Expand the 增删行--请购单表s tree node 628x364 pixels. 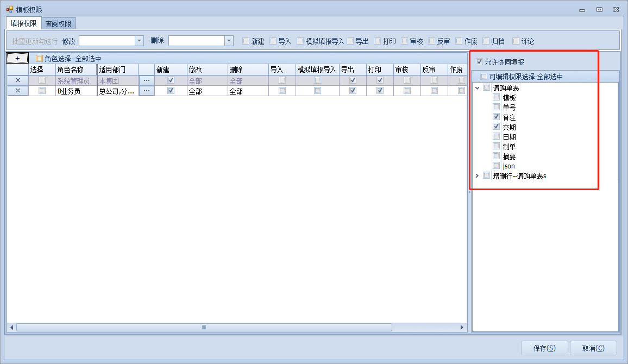(477, 175)
